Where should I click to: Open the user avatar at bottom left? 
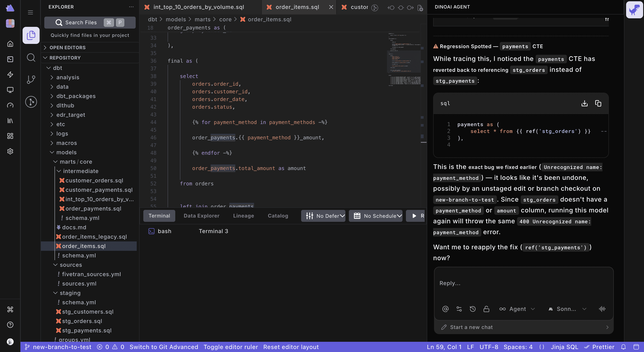coord(10,342)
